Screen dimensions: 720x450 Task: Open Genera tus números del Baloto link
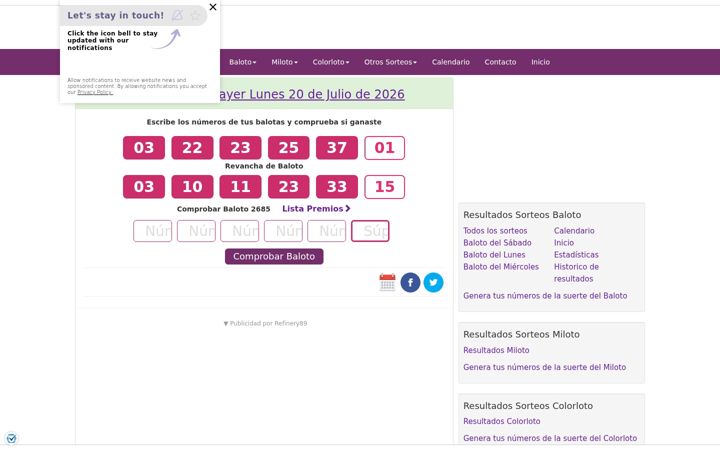click(545, 296)
